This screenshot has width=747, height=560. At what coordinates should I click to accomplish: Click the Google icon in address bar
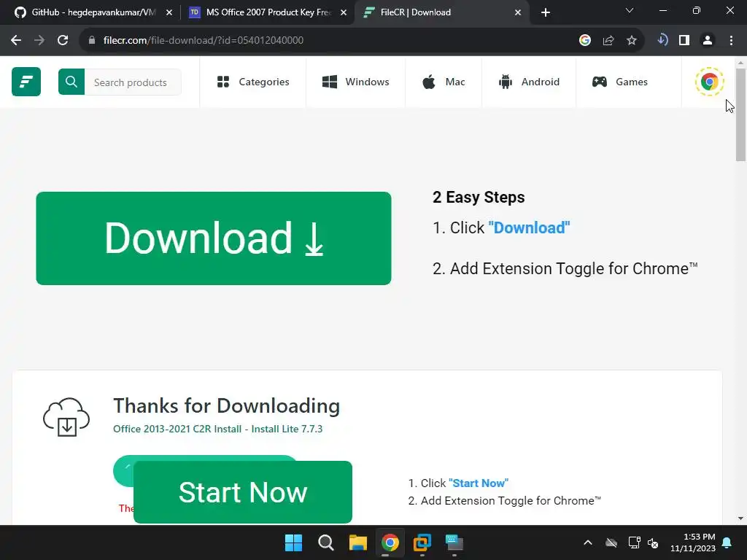[585, 41]
